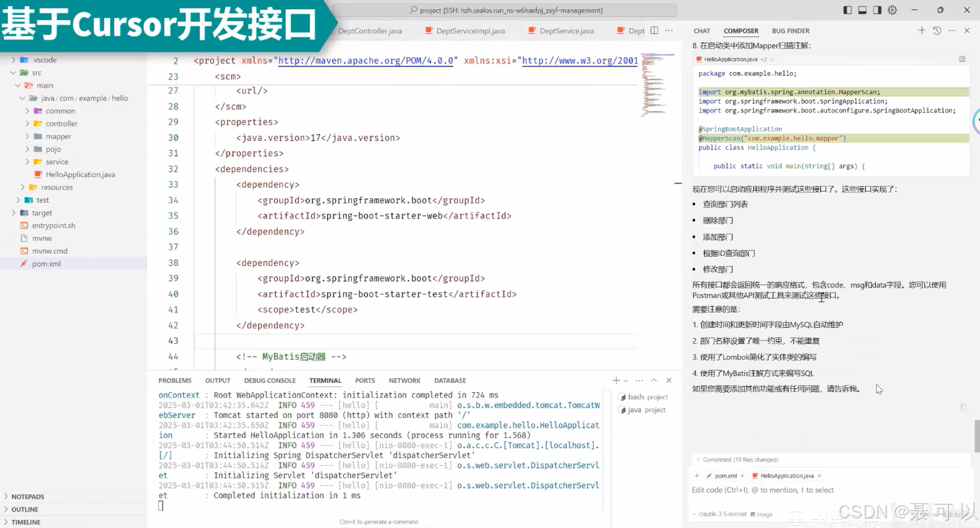Select the bash project terminal

coord(643,397)
